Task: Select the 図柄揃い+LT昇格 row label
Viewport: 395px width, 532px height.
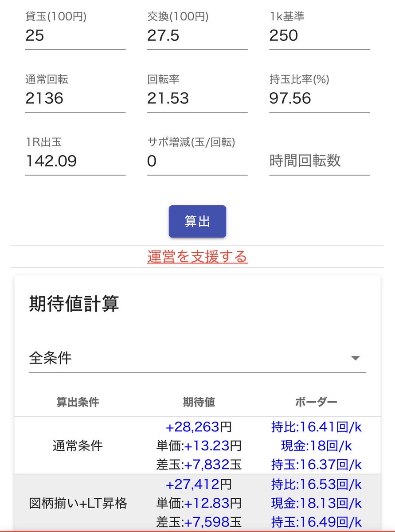Action: [78, 503]
